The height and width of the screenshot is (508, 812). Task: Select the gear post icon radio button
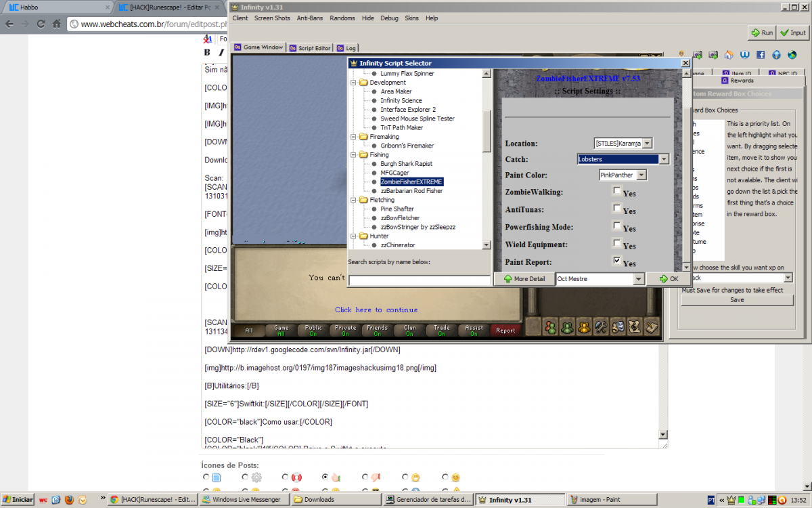tap(246, 478)
